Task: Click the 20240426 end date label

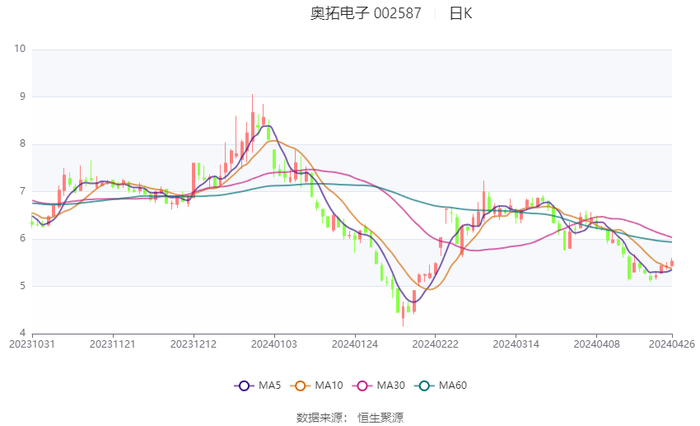Action: coord(672,344)
